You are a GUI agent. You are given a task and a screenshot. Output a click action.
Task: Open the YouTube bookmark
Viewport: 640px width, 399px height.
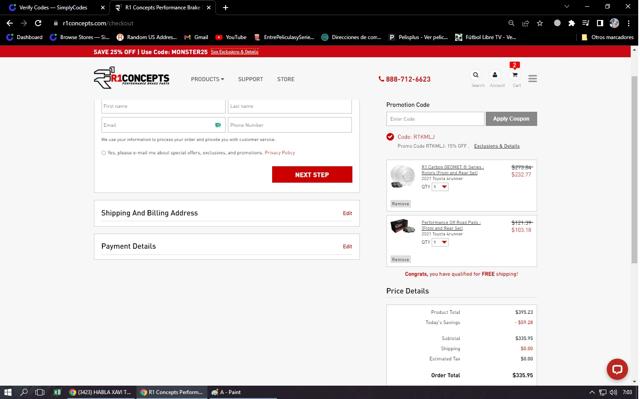[231, 37]
